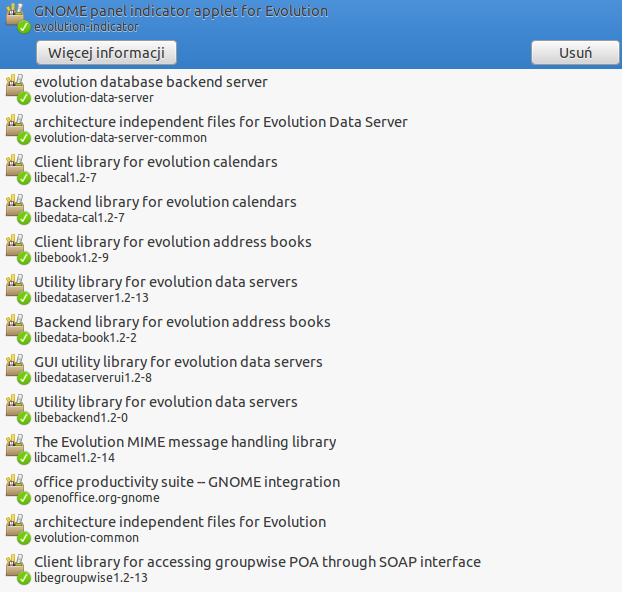The width and height of the screenshot is (622, 592).
Task: Select the libebackend1.2-0 package row
Action: pos(311,409)
